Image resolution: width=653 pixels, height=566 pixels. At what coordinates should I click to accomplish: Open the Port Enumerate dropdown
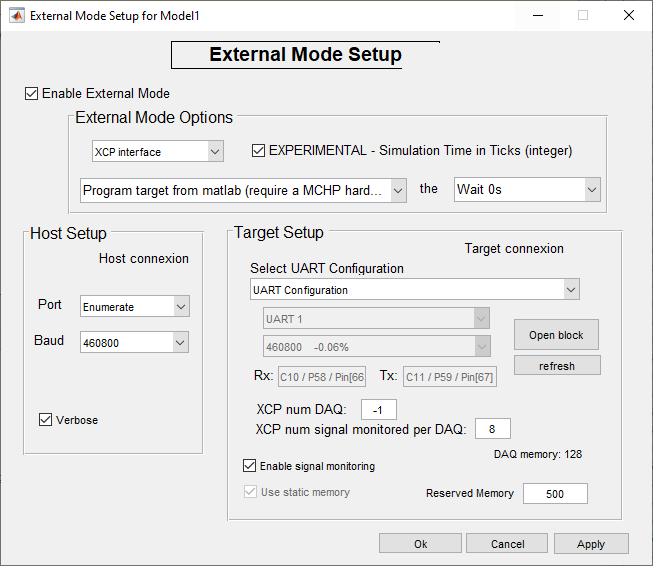click(x=134, y=307)
